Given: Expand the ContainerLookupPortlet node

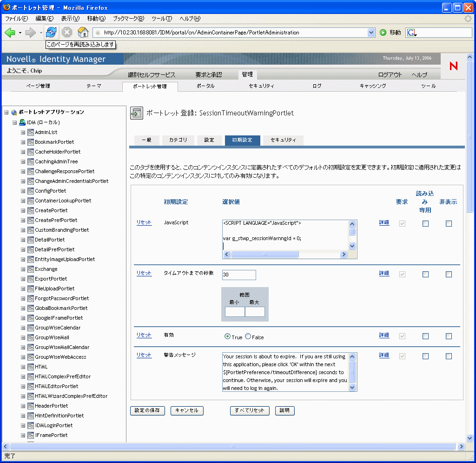Looking at the screenshot, I should click(23, 201).
